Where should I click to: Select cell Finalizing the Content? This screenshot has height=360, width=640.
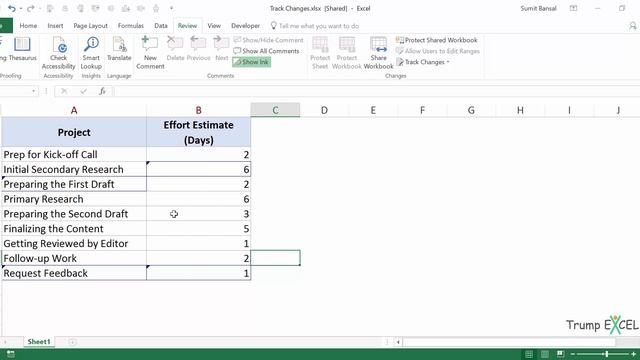point(74,229)
